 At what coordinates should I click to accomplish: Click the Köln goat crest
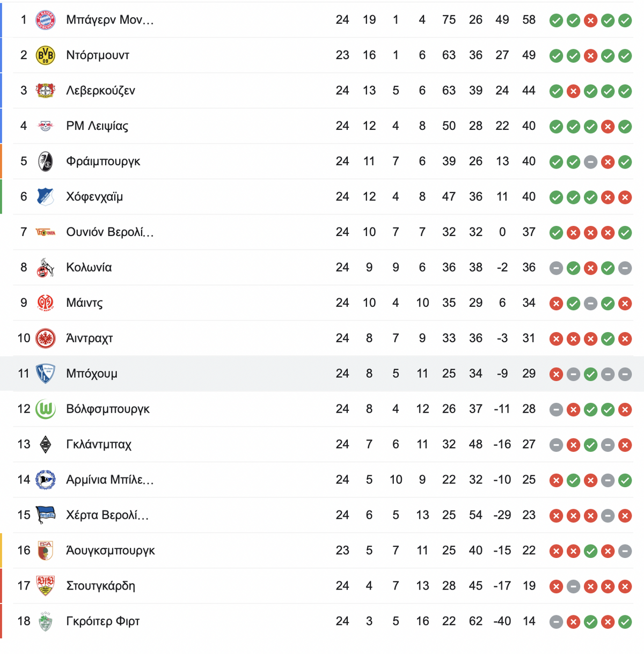point(46,268)
